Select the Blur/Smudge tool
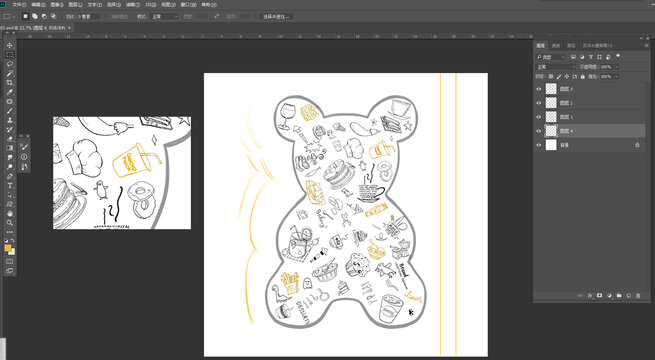655x360 pixels. click(x=10, y=157)
